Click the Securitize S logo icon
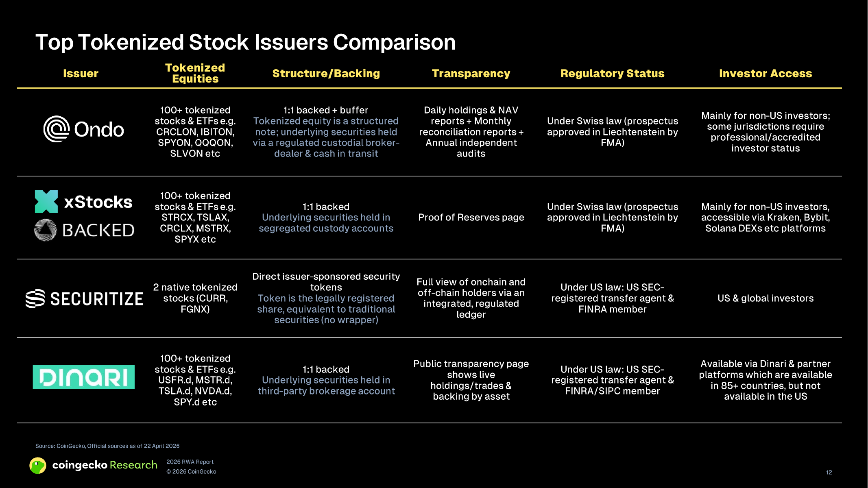This screenshot has height=488, width=868. click(35, 298)
